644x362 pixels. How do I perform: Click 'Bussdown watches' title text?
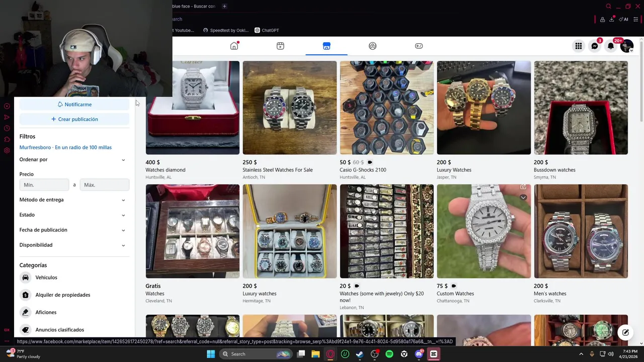point(554,170)
